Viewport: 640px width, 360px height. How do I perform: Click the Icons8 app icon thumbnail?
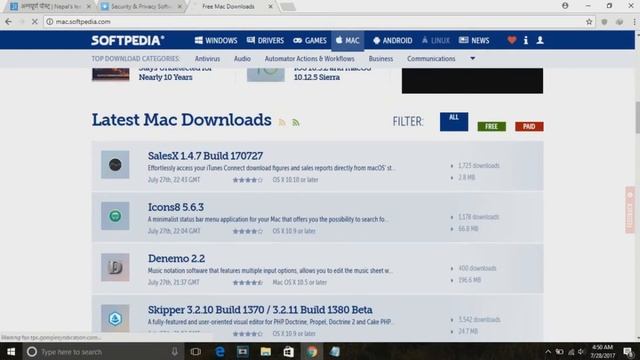(x=115, y=216)
